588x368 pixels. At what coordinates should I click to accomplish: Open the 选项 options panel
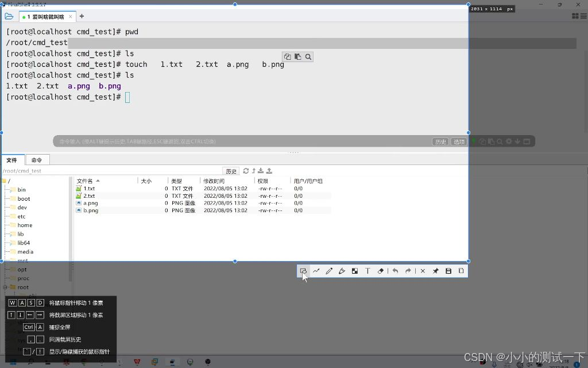tap(458, 141)
